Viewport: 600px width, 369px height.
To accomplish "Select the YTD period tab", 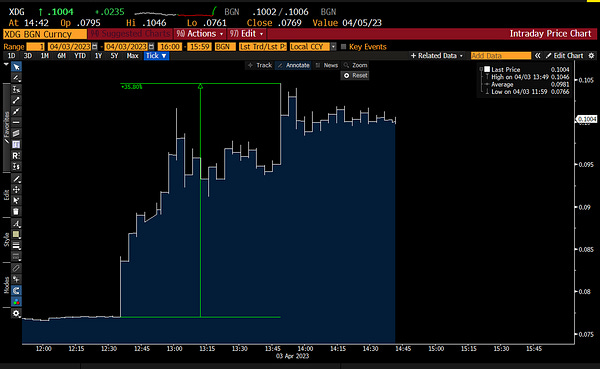I will (80, 56).
